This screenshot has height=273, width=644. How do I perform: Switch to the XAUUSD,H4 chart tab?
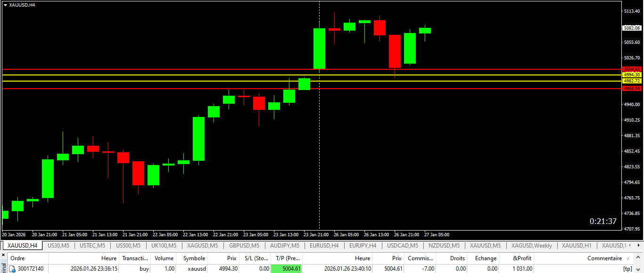point(22,246)
